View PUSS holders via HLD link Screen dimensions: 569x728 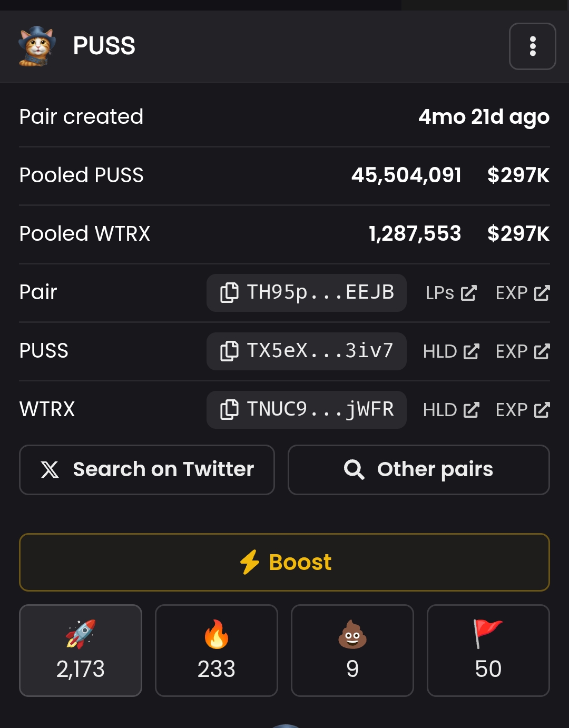tap(451, 351)
